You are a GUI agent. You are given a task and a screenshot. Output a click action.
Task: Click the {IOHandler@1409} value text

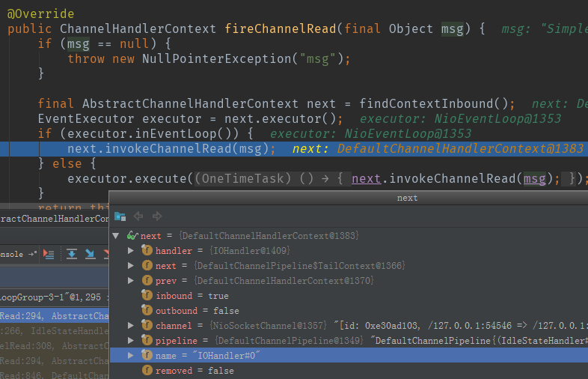[249, 250]
